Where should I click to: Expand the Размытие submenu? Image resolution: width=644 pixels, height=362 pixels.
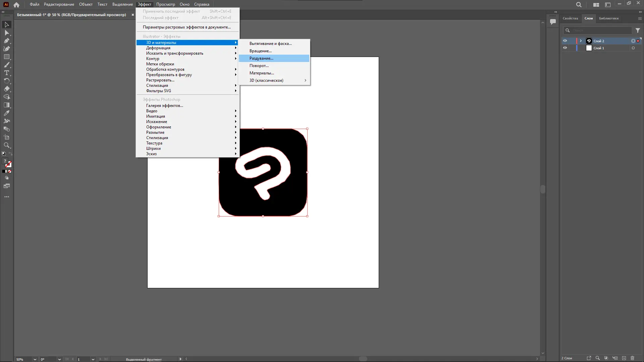coord(188,132)
